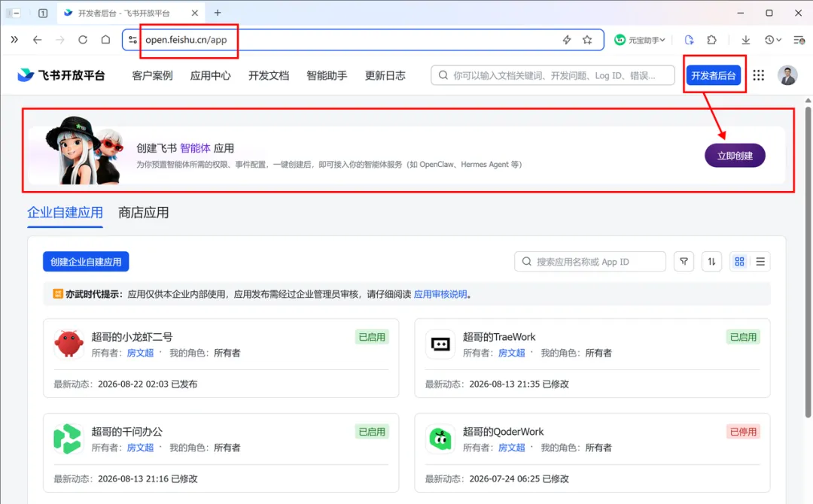Click the page vertical scrollbar
Viewport: 813px width, 504px height.
(x=808, y=262)
